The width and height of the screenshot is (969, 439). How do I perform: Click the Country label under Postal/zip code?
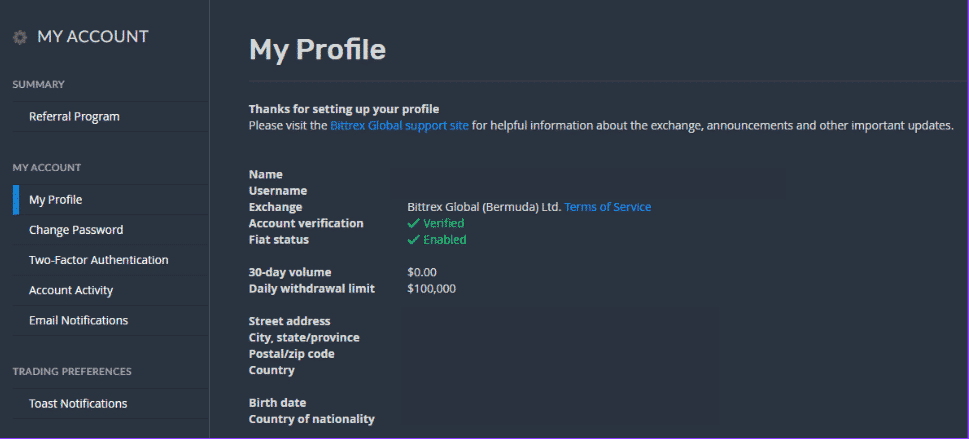tap(271, 370)
